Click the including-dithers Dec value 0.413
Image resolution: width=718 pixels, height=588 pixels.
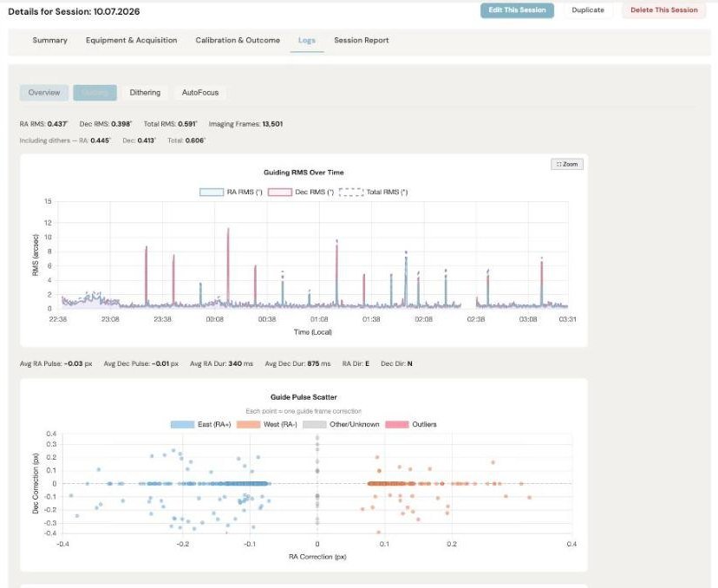click(147, 140)
